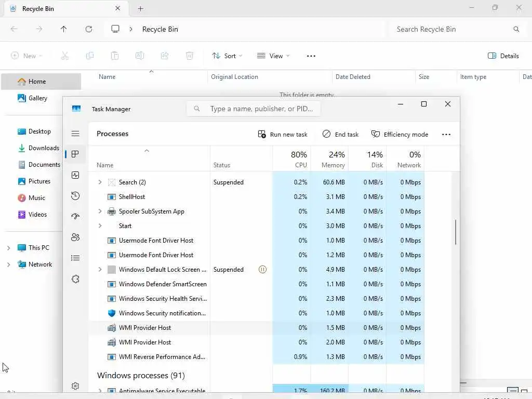Sort processes by Memory column

(330, 159)
